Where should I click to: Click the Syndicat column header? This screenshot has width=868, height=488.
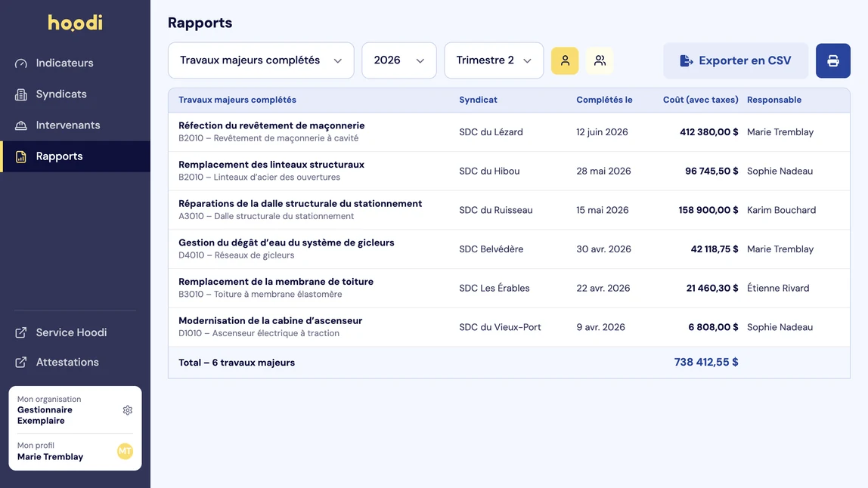click(x=478, y=100)
